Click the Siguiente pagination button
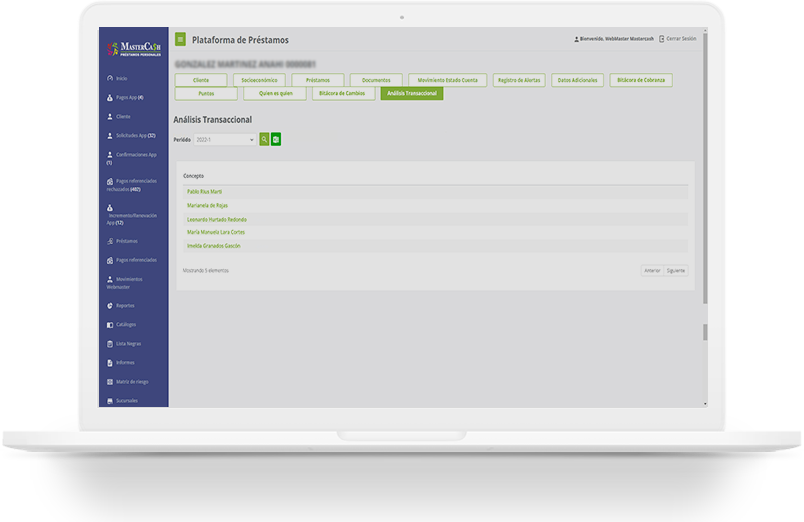804x522 pixels. [676, 270]
